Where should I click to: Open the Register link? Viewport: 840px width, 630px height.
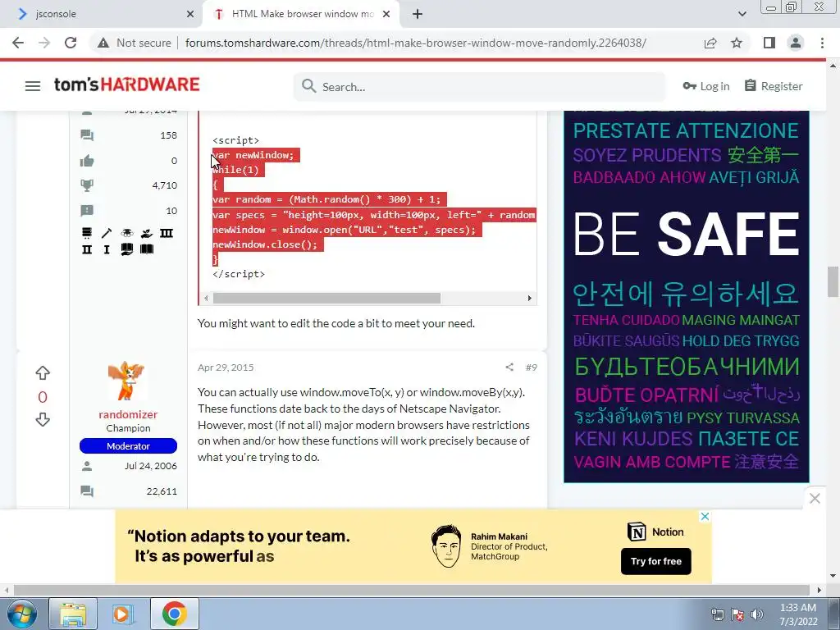point(774,86)
